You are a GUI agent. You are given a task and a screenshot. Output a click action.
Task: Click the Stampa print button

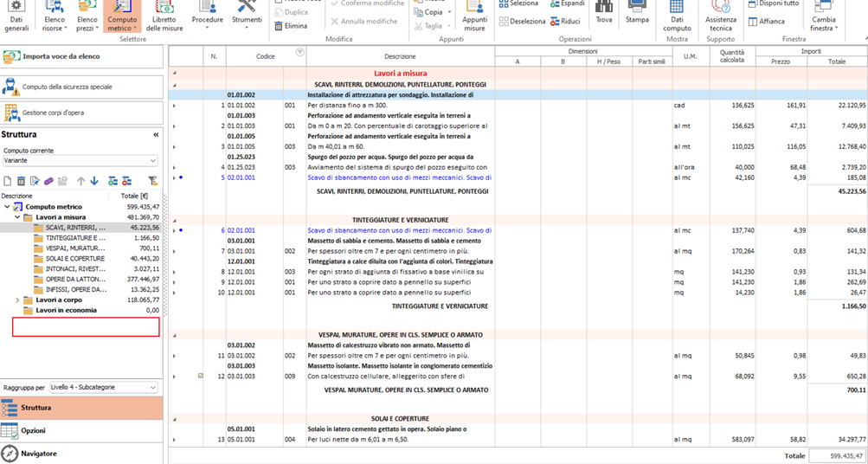tap(637, 14)
